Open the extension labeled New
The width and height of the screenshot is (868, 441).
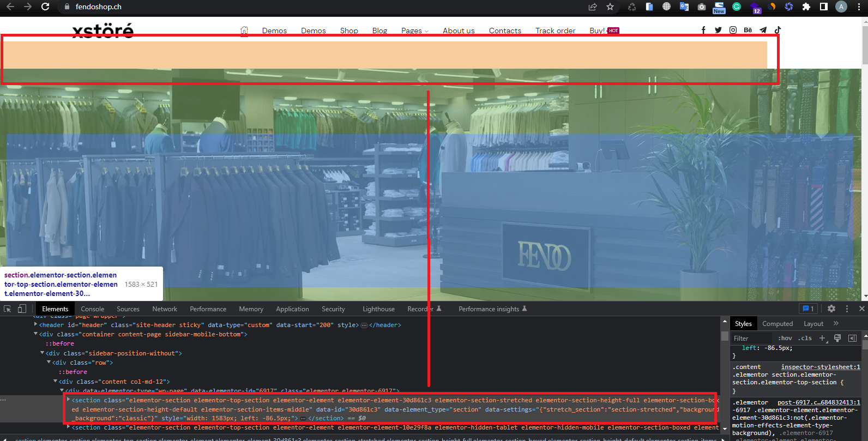719,7
